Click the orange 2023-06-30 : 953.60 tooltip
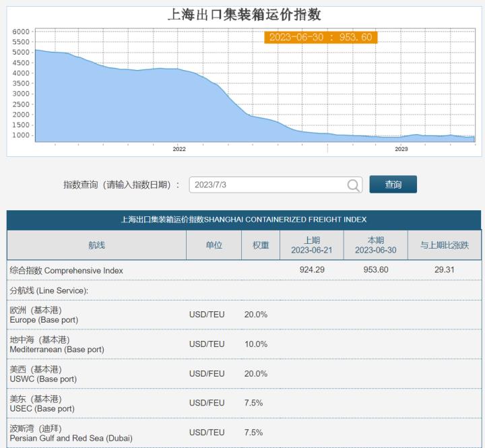Screen dimensions: 485x448 pyautogui.click(x=321, y=38)
